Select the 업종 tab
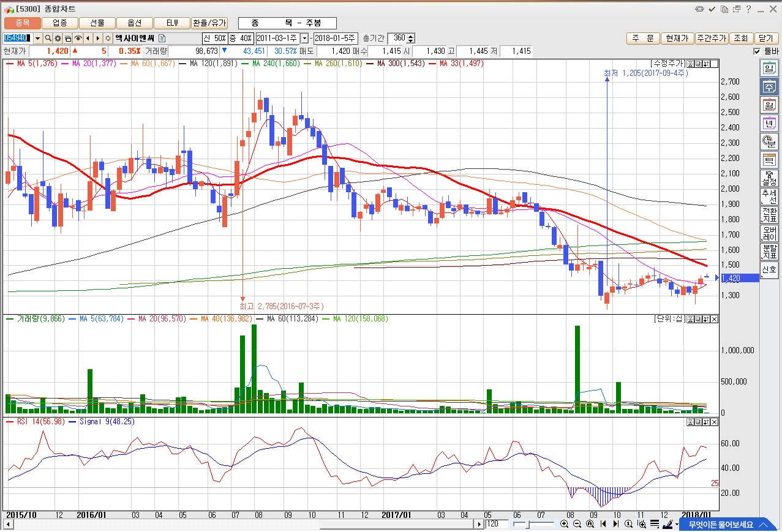782x532 pixels. point(60,23)
